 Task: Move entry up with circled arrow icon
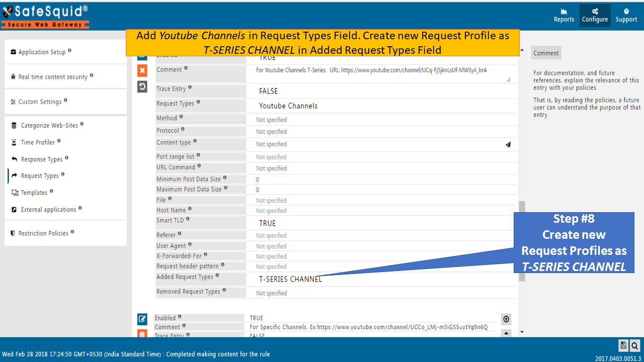[506, 319]
